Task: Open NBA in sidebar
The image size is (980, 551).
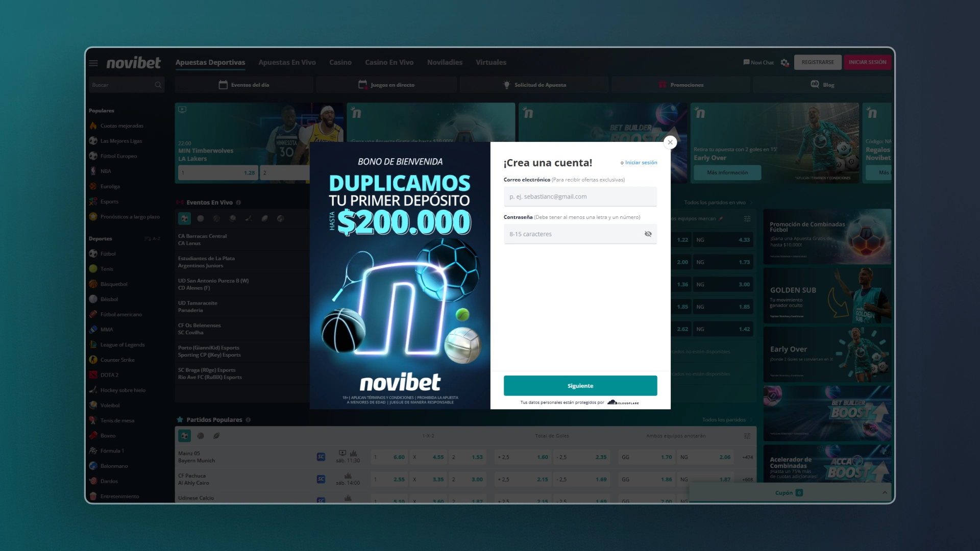Action: [x=106, y=171]
